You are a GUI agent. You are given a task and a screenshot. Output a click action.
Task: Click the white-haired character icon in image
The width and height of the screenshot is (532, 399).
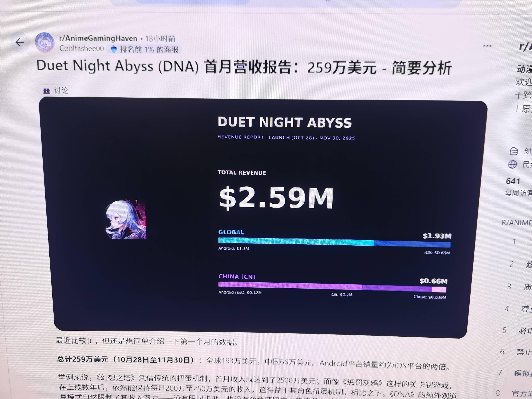click(126, 219)
